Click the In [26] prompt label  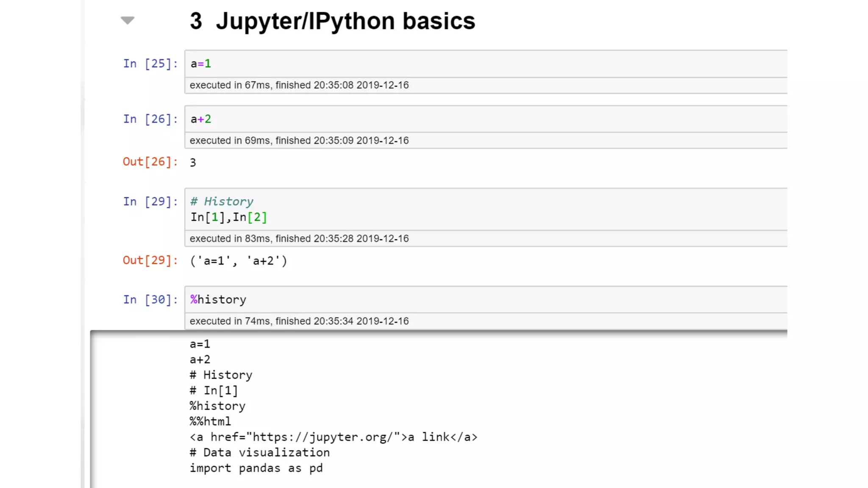pyautogui.click(x=150, y=119)
